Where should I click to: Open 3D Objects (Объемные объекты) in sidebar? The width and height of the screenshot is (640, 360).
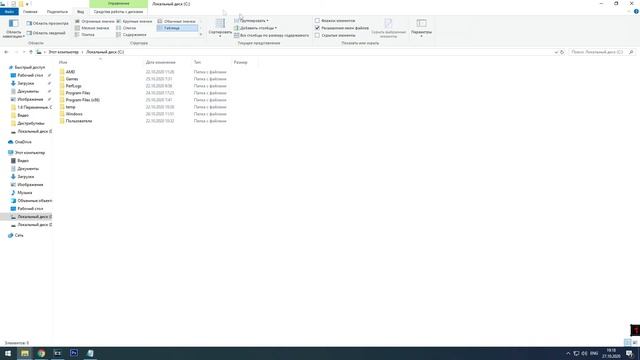pos(35,201)
